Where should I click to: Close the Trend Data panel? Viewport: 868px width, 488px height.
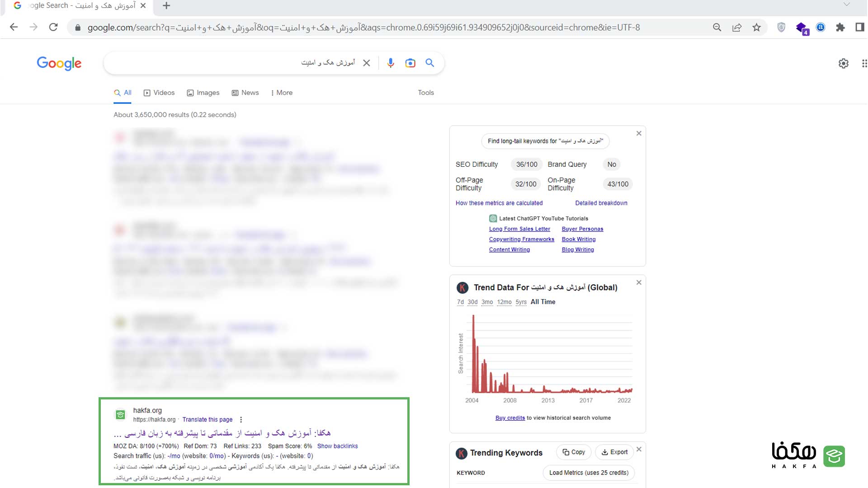(639, 282)
